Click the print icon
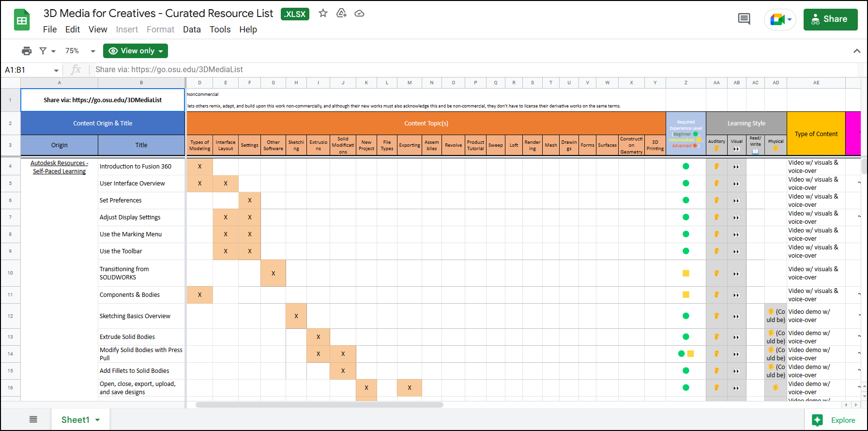The height and width of the screenshot is (431, 868). tap(27, 51)
